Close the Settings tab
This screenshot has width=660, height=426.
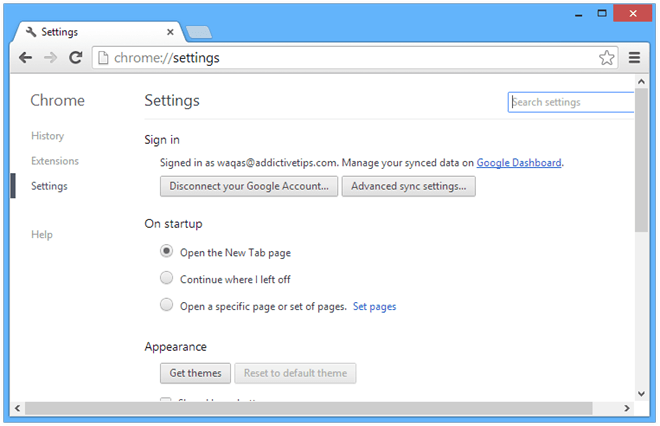tap(170, 32)
